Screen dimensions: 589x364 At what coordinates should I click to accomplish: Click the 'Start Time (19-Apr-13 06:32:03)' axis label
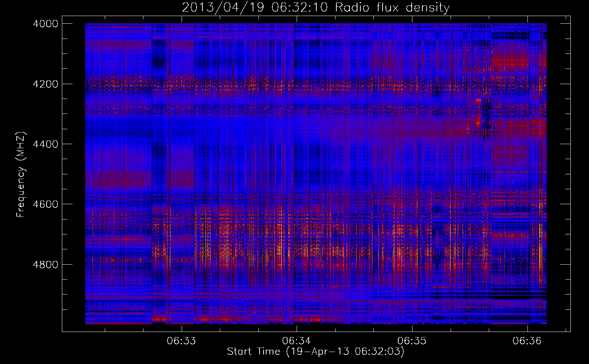click(316, 352)
